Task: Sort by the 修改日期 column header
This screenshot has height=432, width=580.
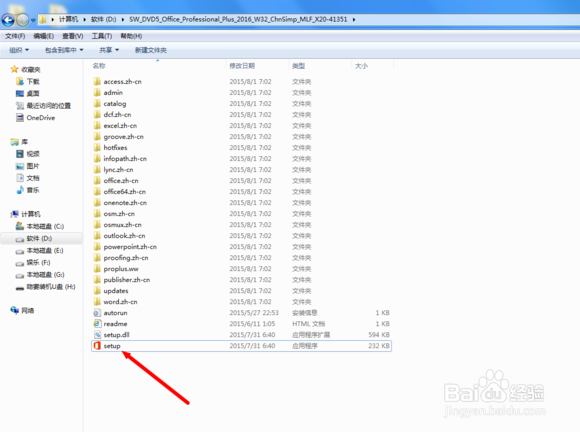Action: tap(242, 66)
